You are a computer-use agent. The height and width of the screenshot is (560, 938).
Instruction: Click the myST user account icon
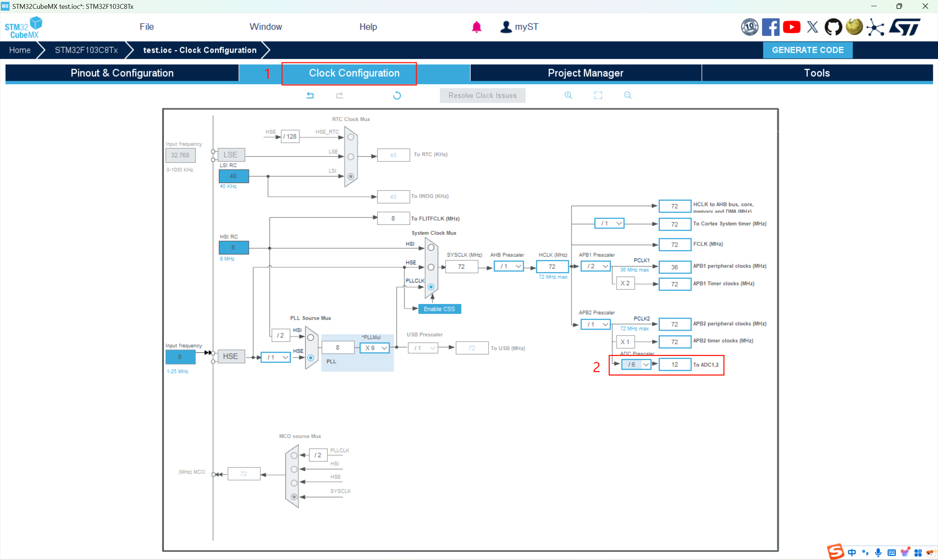click(505, 27)
